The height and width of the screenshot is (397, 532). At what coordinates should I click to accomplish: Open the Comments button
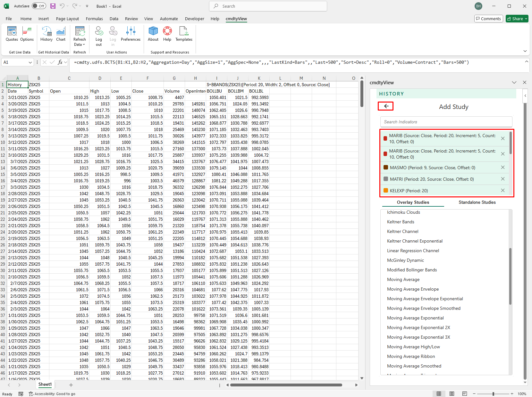pos(488,19)
